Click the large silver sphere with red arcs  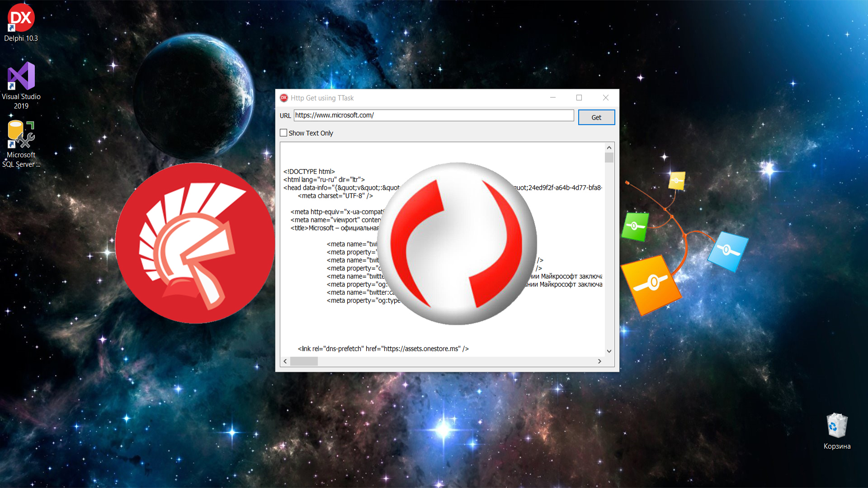457,243
